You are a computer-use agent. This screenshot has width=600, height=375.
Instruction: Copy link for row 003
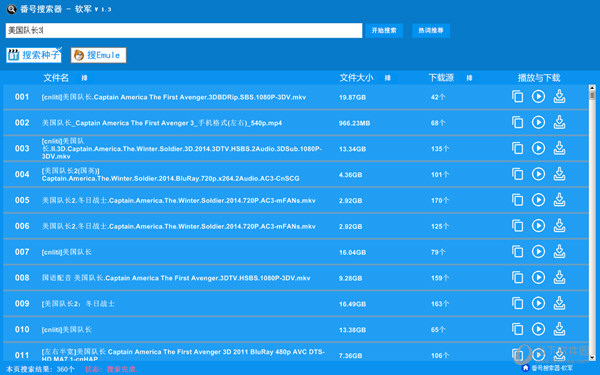pyautogui.click(x=517, y=148)
